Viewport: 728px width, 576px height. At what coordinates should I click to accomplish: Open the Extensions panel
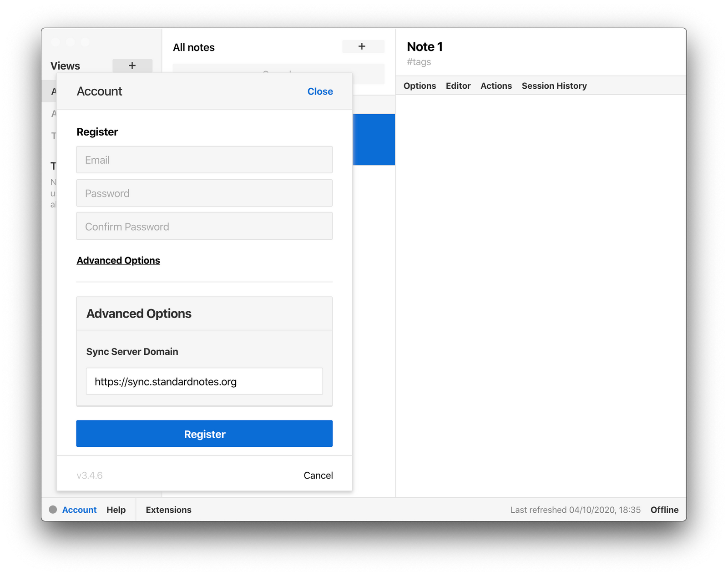pos(168,510)
